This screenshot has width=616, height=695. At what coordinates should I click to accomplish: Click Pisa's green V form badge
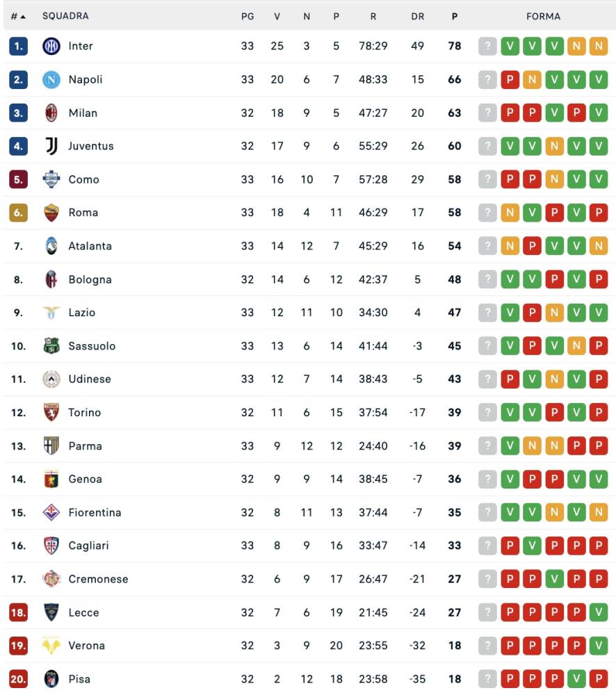pos(576,679)
